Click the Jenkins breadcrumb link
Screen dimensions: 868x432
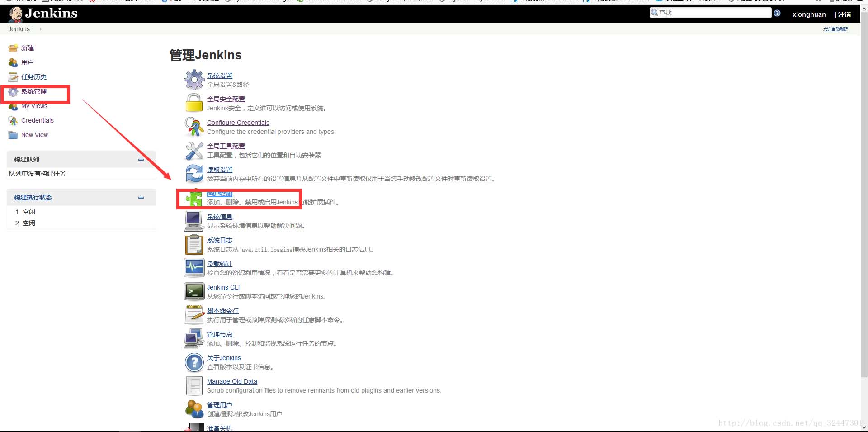(19, 29)
